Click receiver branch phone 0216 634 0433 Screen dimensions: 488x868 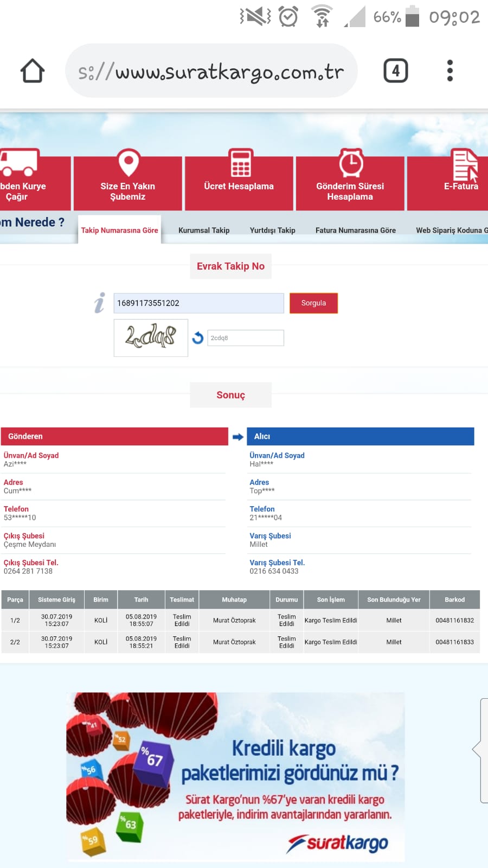click(x=274, y=571)
